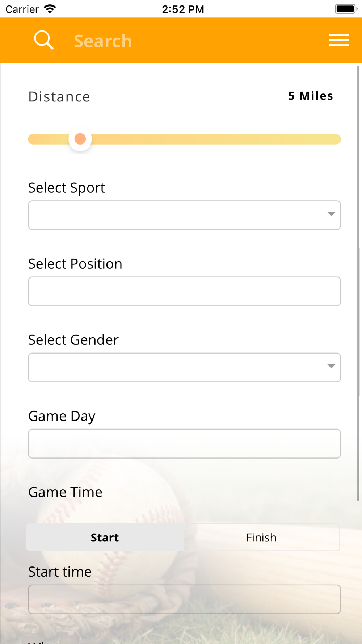Click the right end of Distance slider track
362x644 pixels.
335,139
